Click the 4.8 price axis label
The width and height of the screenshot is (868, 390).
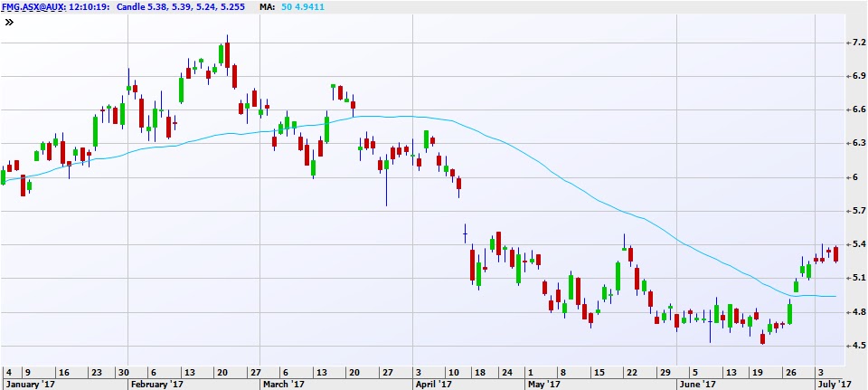pyautogui.click(x=859, y=312)
